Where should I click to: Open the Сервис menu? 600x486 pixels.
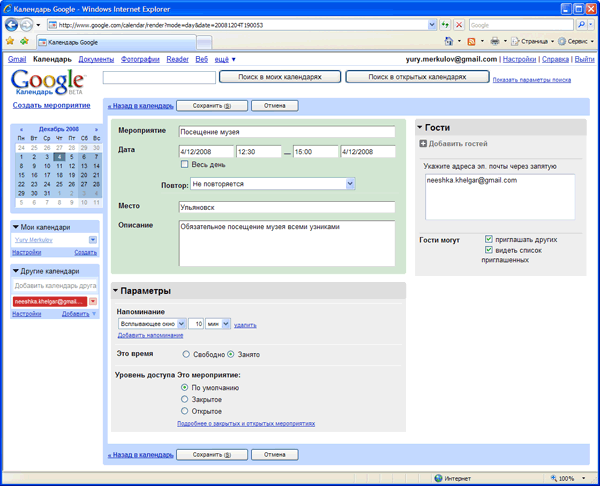(576, 41)
